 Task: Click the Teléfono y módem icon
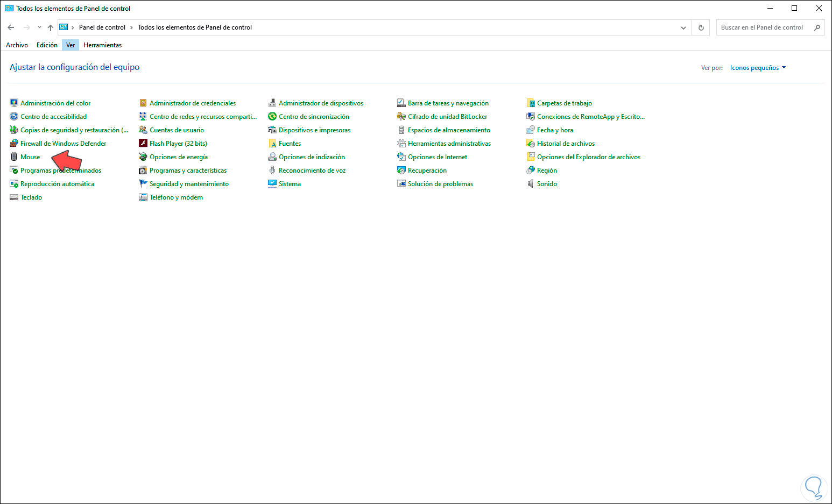[143, 197]
